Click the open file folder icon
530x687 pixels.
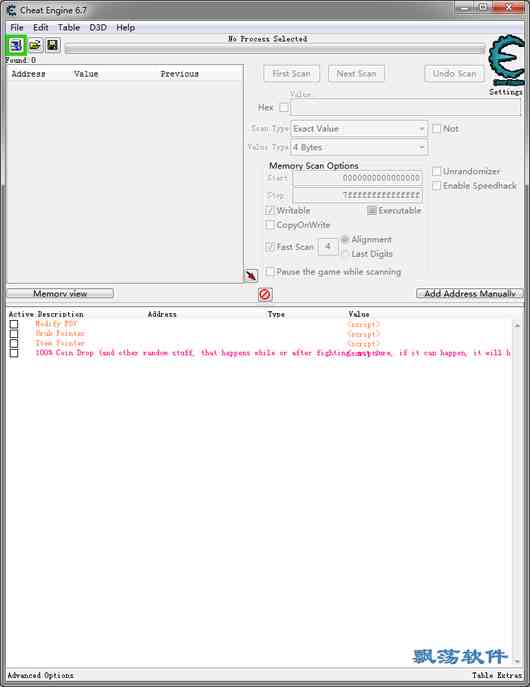(35, 45)
